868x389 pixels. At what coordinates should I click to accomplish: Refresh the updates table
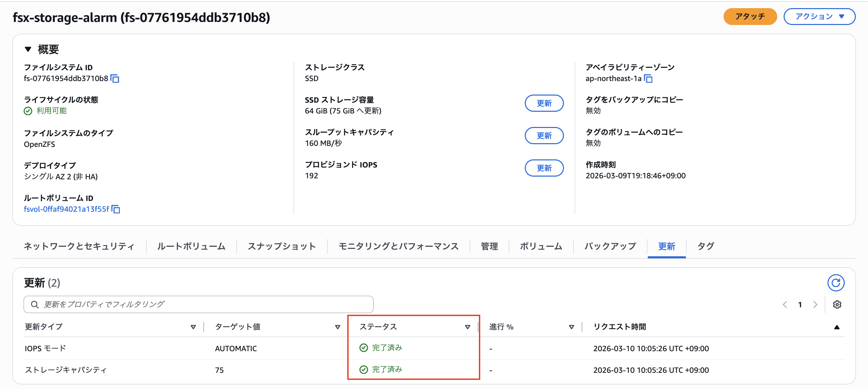[x=836, y=283]
